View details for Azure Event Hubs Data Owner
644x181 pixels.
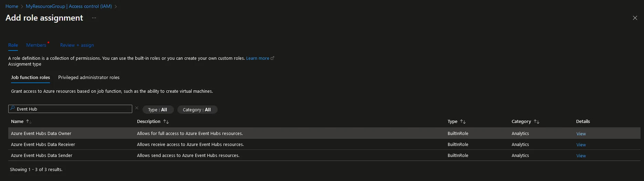(581, 134)
